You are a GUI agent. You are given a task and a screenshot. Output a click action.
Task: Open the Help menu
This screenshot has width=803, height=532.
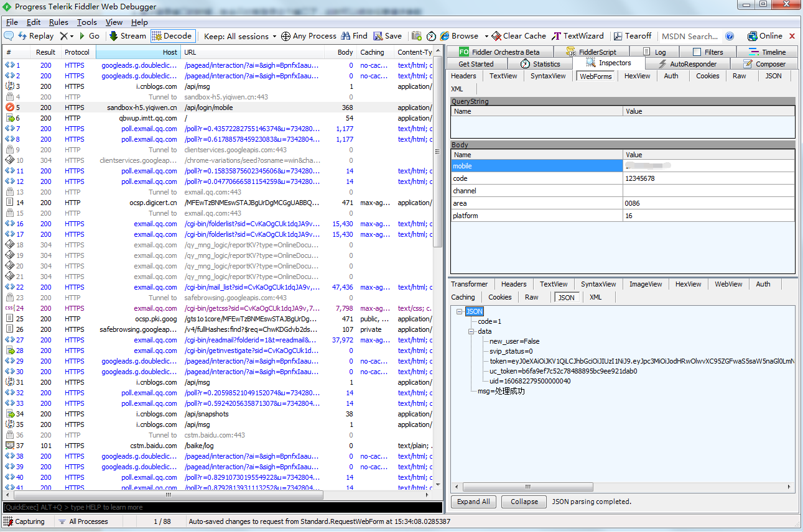(139, 22)
